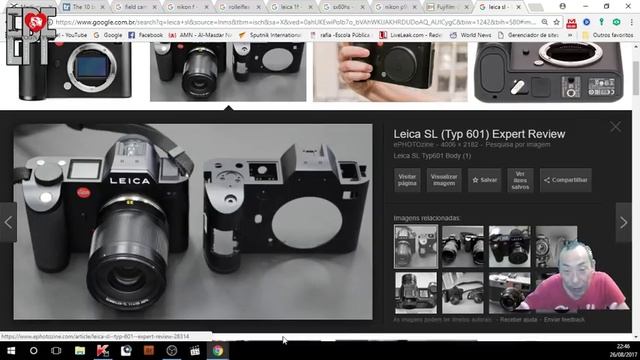Open the Windows Start menu

11,351
